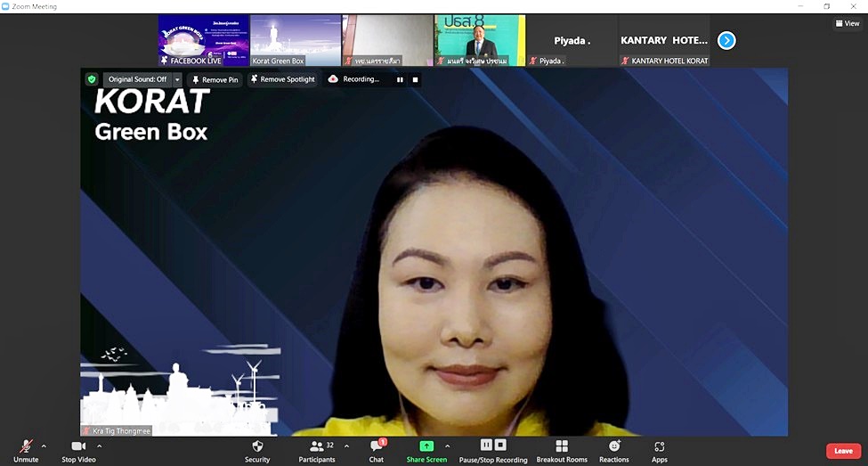Open the Reactions menu
The width and height of the screenshot is (868, 466).
[614, 451]
